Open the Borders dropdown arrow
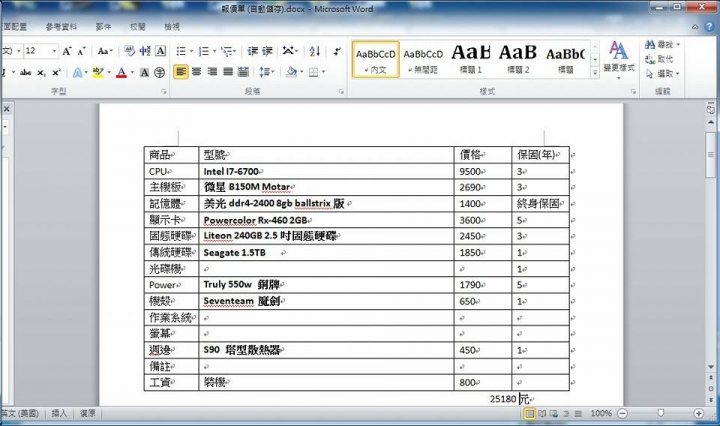The image size is (720, 426). point(323,72)
